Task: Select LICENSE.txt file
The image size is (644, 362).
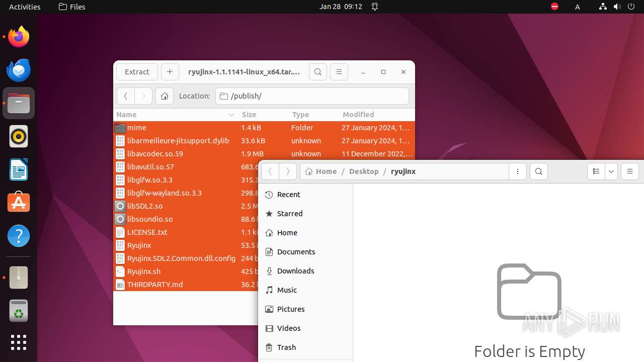Action: point(186,232)
